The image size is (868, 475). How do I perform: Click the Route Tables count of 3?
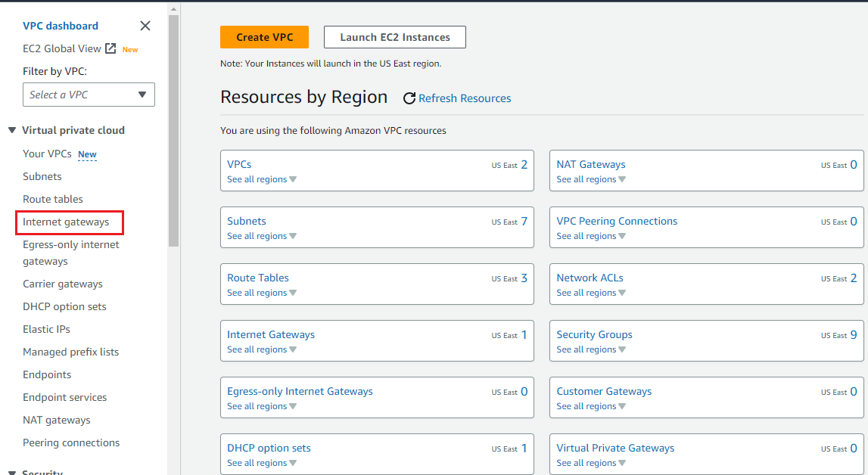[x=524, y=278]
